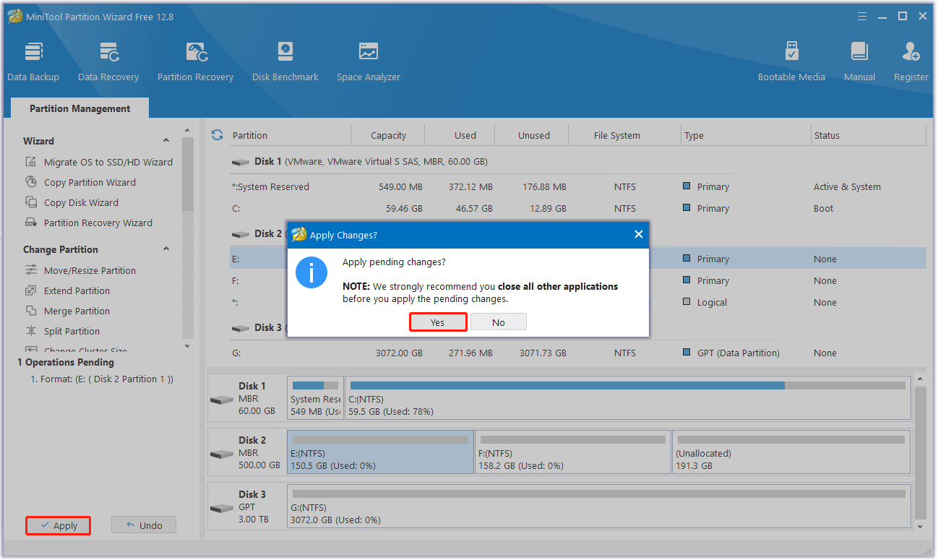Open the Manual

859,61
